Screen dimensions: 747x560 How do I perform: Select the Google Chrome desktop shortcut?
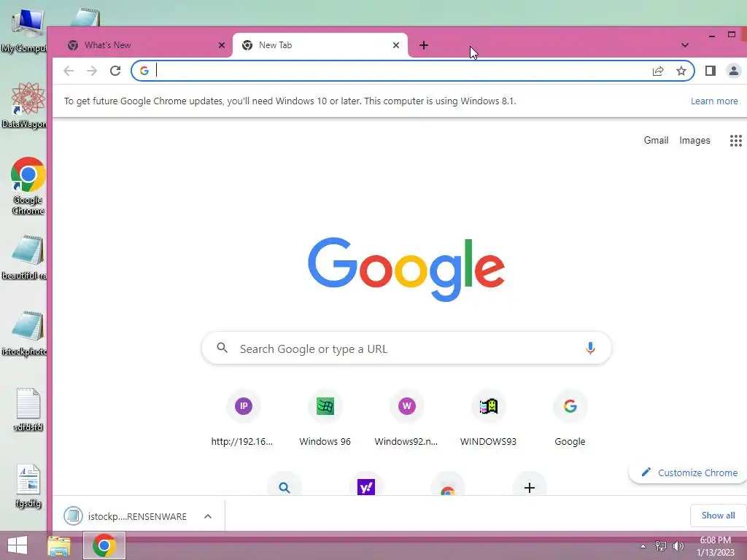tap(28, 186)
